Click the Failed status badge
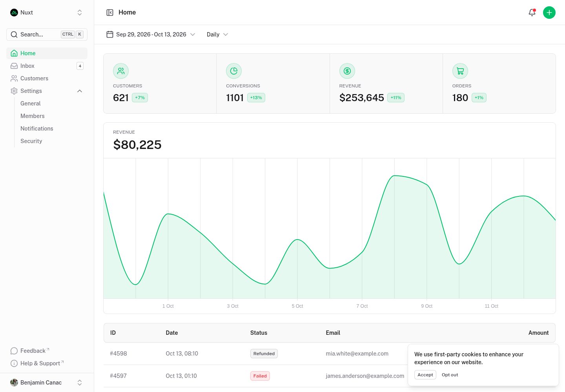This screenshot has width=565, height=392. tap(260, 376)
